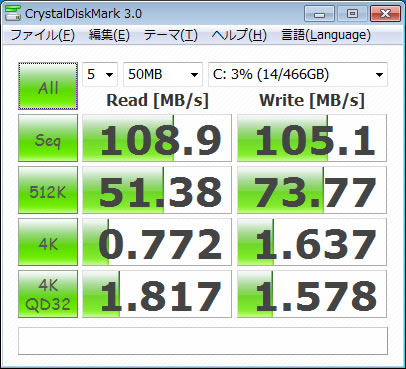Viewport: 406px width, 369px height.
Task: Click the CrystalDiskMark title bar icon
Action: 13,13
